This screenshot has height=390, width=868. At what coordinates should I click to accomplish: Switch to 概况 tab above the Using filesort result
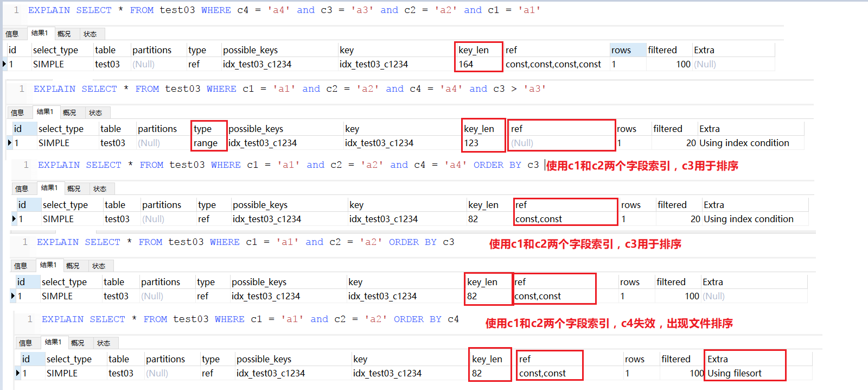point(78,343)
